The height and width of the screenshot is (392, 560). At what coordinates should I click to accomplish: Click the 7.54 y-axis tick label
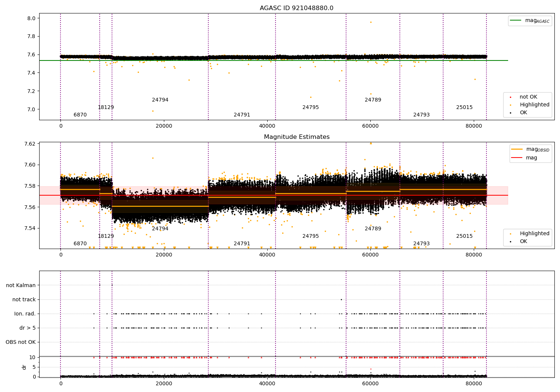click(x=30, y=228)
